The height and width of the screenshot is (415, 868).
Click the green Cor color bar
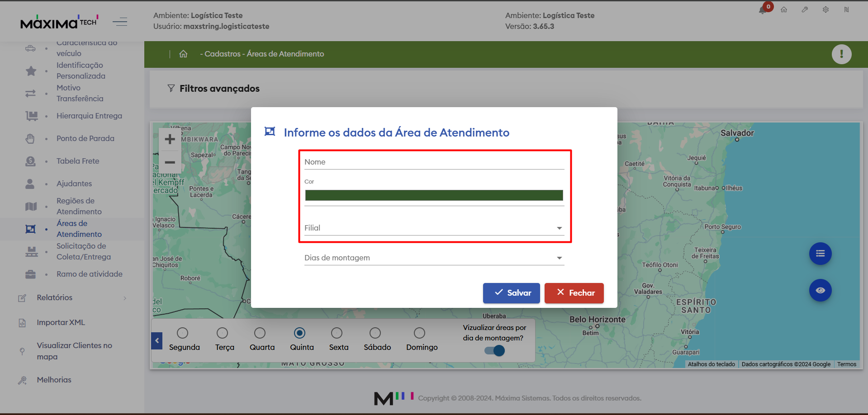(434, 195)
